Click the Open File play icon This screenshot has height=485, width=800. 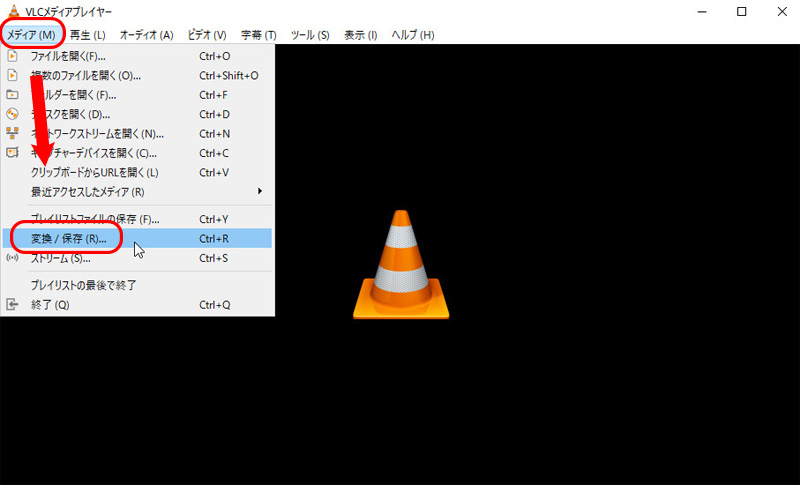point(12,56)
